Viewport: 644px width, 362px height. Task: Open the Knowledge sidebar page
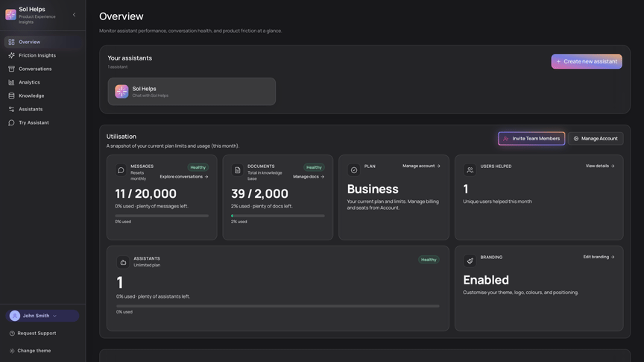[x=31, y=96]
